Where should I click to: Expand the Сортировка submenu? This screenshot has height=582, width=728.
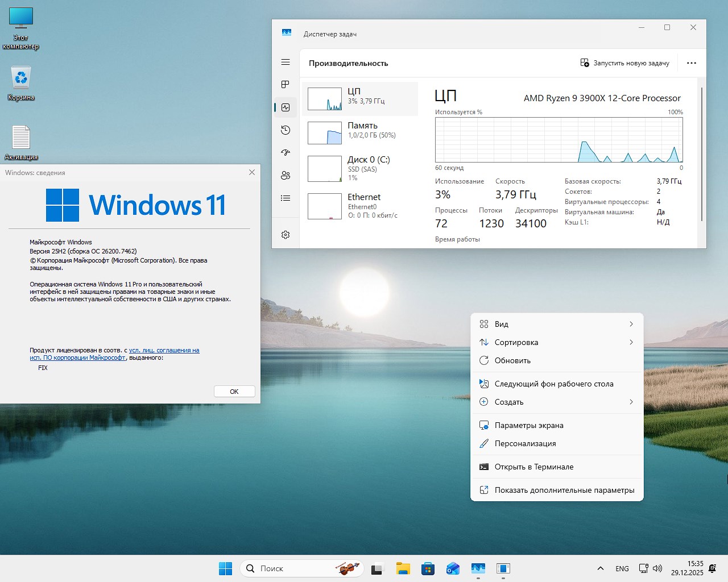coord(556,342)
